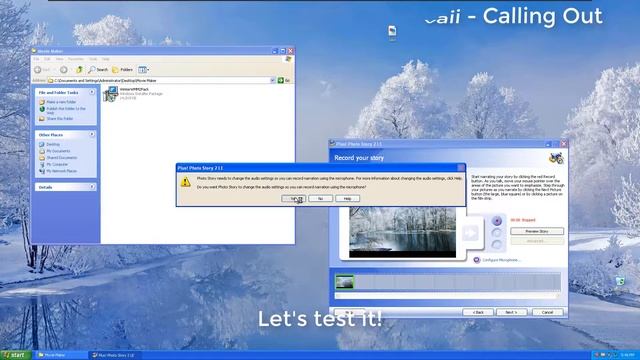Click the yellow warning icon in the dialog
Screen dimensions: 640x360
186,182
